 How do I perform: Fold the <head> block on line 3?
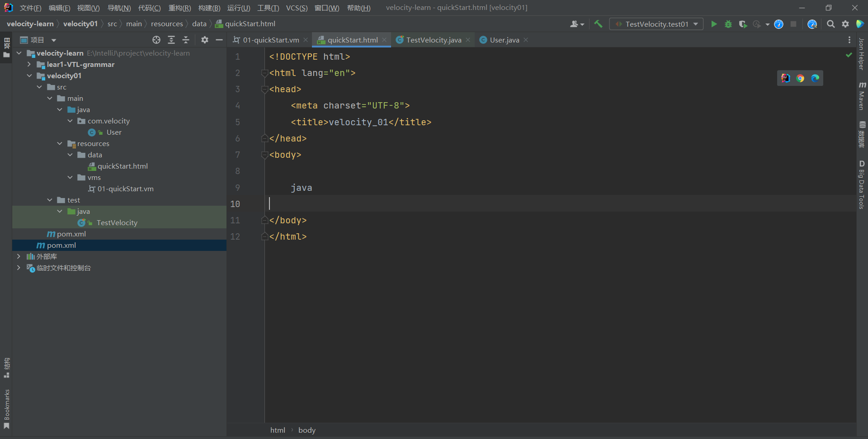(x=265, y=90)
